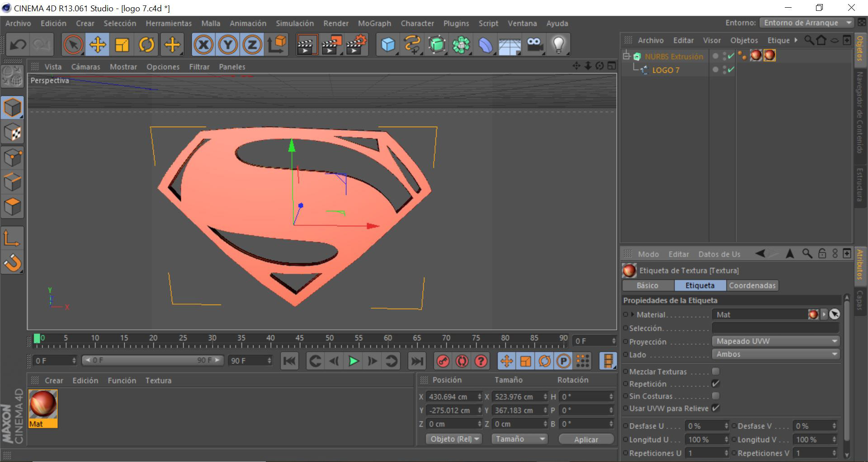Click the Aplicar button
The height and width of the screenshot is (462, 868).
[586, 439]
